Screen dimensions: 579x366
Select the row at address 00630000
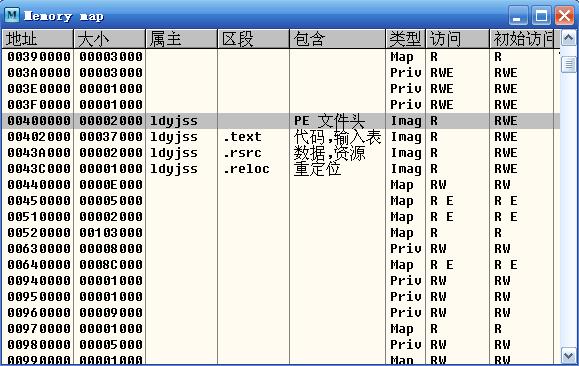(281, 249)
